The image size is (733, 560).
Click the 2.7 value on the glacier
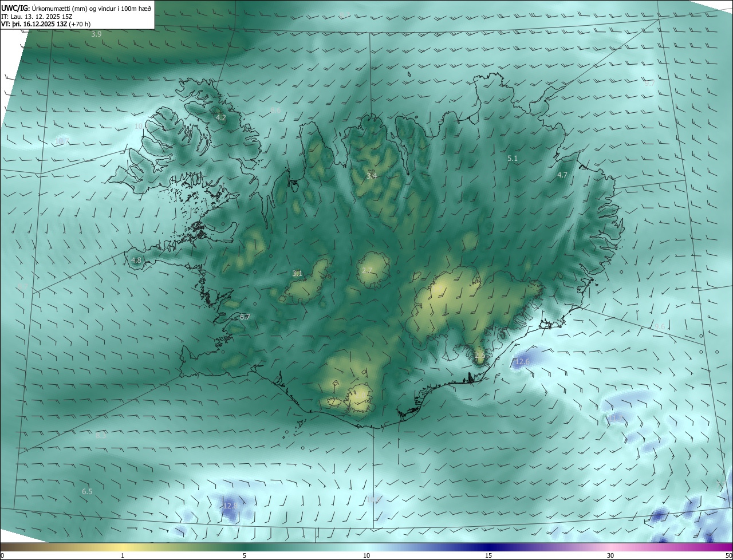(x=367, y=271)
